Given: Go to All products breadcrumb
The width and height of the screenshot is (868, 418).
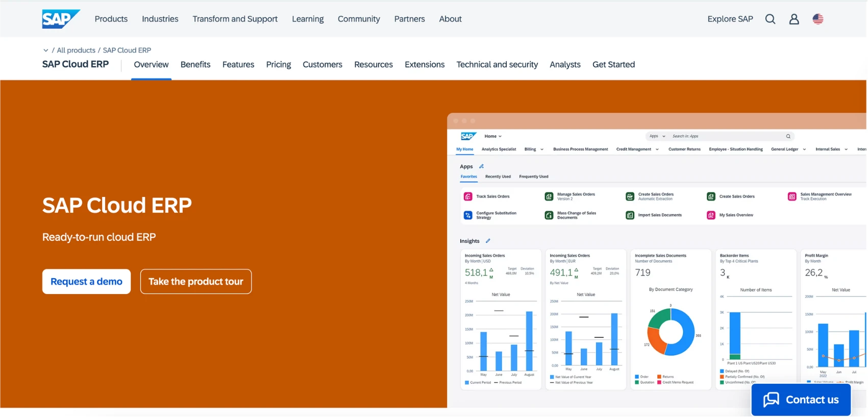Looking at the screenshot, I should [x=76, y=51].
